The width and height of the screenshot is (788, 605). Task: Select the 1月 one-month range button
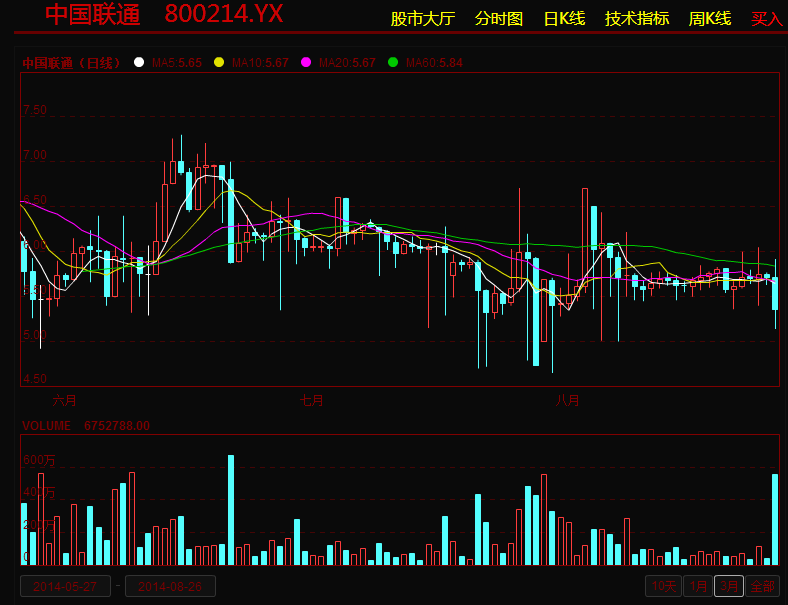click(697, 586)
